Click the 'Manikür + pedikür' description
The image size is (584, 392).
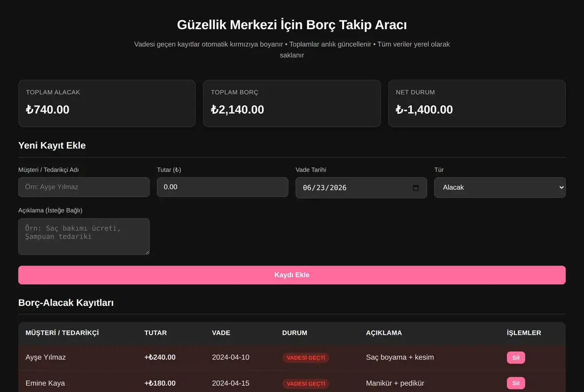(x=395, y=383)
